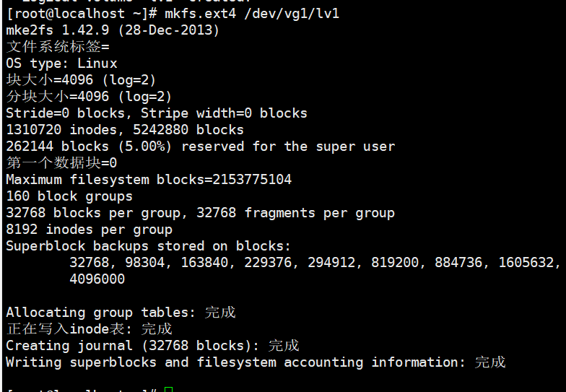Click the superblock backup number 884736
566x392 pixels.
point(458,263)
